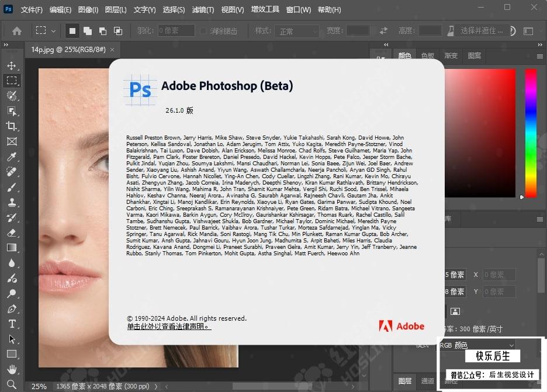The height and width of the screenshot is (392, 547).
Task: Expand the collapsed toolbar double-arrow
Action: point(6,44)
